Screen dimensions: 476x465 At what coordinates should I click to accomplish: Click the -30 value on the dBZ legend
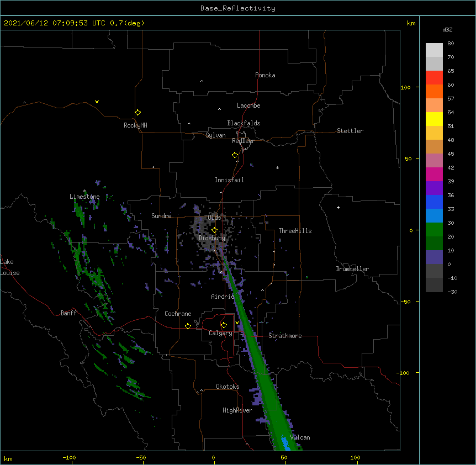(x=452, y=292)
